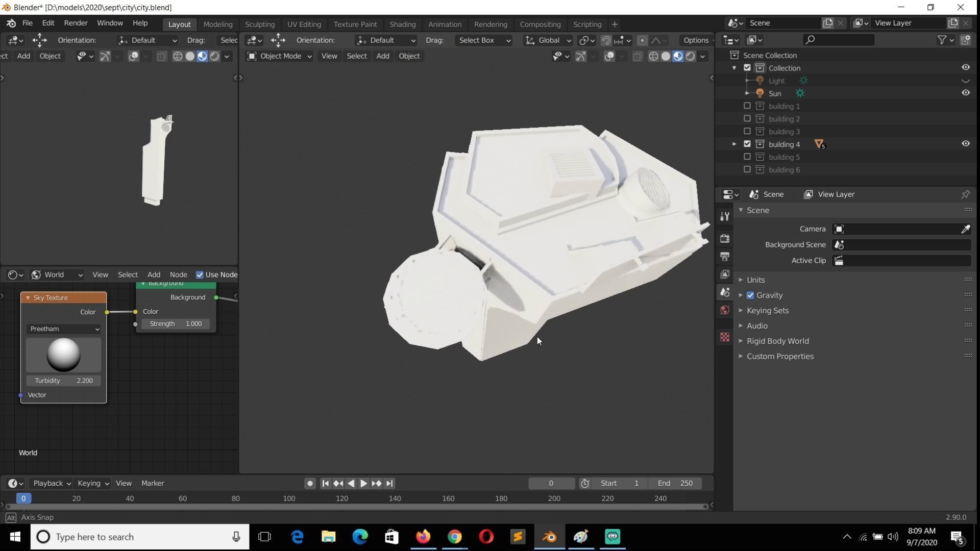The width and height of the screenshot is (980, 551).
Task: Click the Camera eyedropper icon
Action: click(x=965, y=229)
